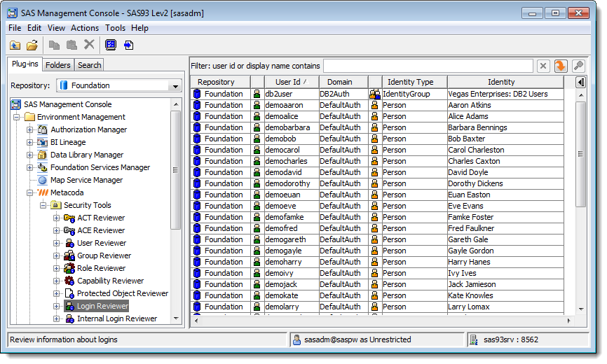Sort by the User Id column header
This screenshot has height=364, width=607.
click(x=292, y=82)
